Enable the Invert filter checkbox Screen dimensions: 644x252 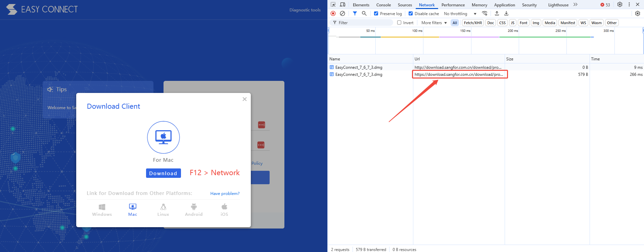click(x=399, y=22)
